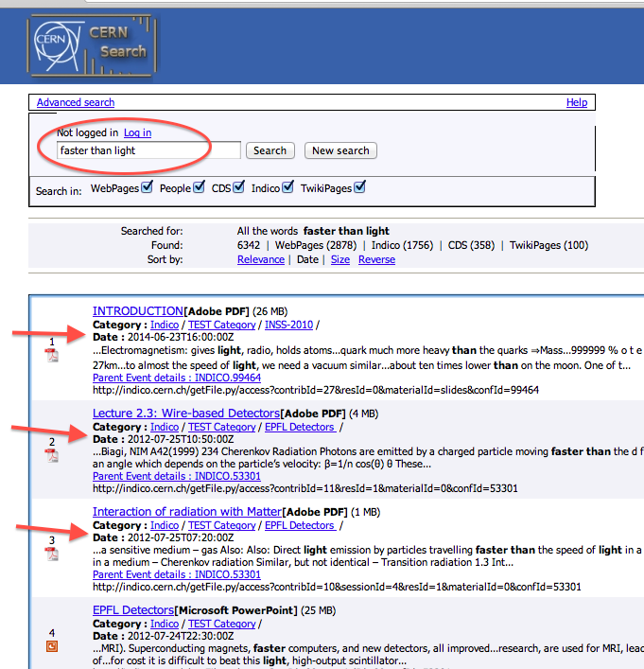Image resolution: width=644 pixels, height=669 pixels.
Task: Select the 'CDS (358)' count text
Action: click(471, 245)
